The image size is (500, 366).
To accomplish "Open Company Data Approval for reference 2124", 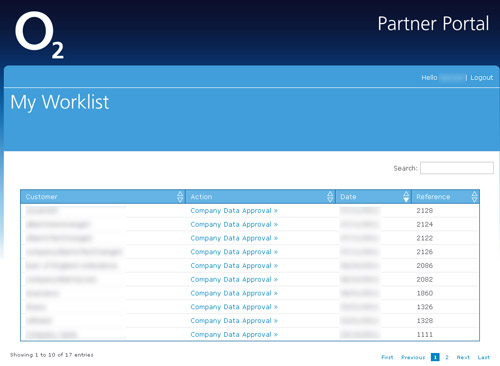I will pyautogui.click(x=234, y=224).
